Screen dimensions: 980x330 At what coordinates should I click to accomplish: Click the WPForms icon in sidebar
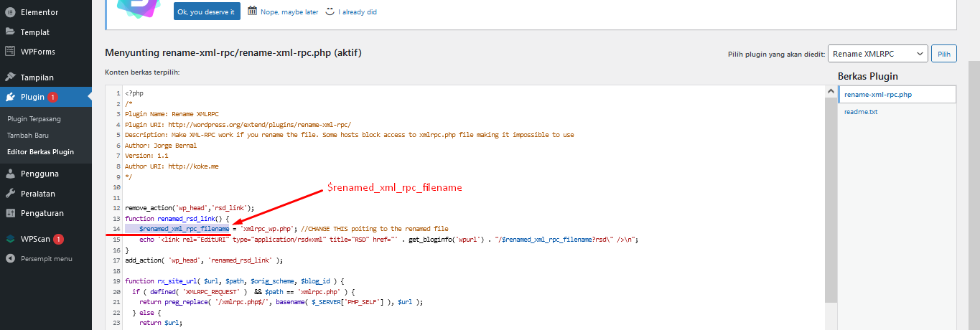[x=10, y=52]
